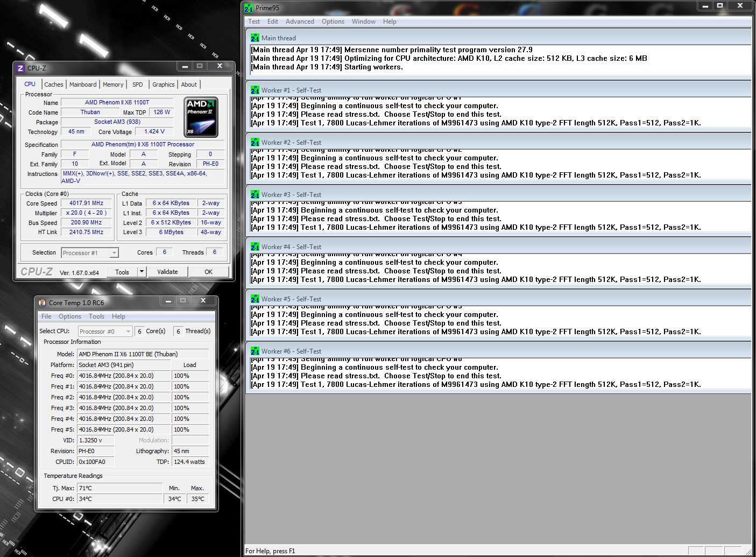Image resolution: width=756 pixels, height=557 pixels.
Task: Click the Prime95 title bar icon
Action: click(249, 8)
